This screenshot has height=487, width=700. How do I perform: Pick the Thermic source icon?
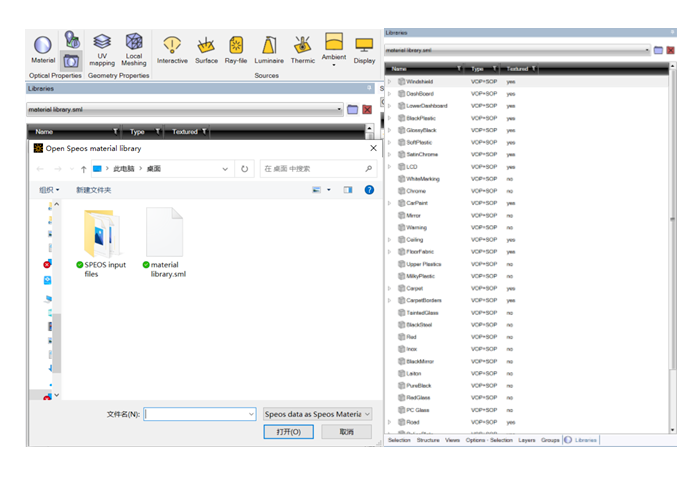click(x=303, y=48)
